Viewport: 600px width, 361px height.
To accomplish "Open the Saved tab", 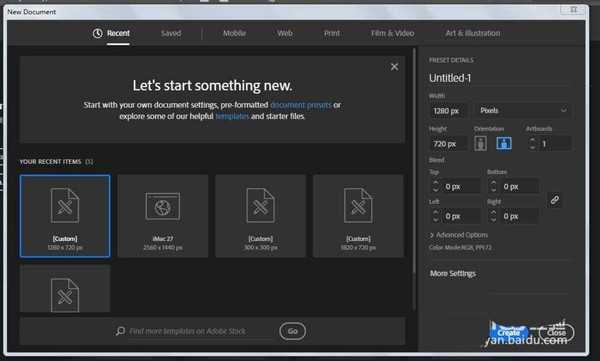I will (171, 33).
